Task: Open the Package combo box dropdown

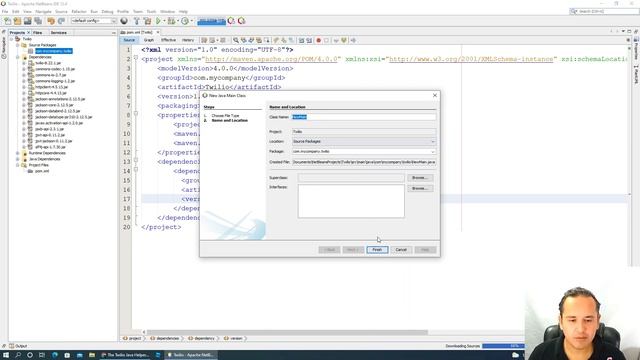Action: click(x=433, y=151)
